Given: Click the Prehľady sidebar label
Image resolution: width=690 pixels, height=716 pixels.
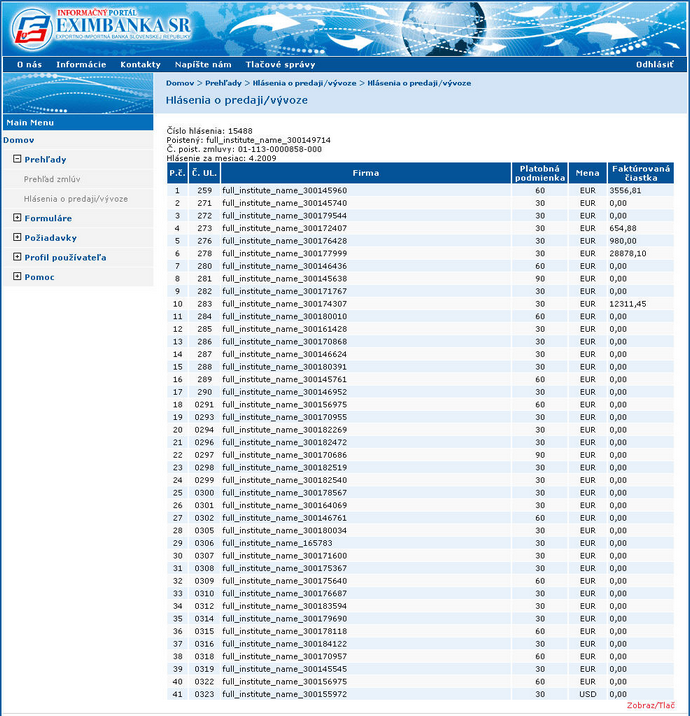Looking at the screenshot, I should click(x=45, y=159).
